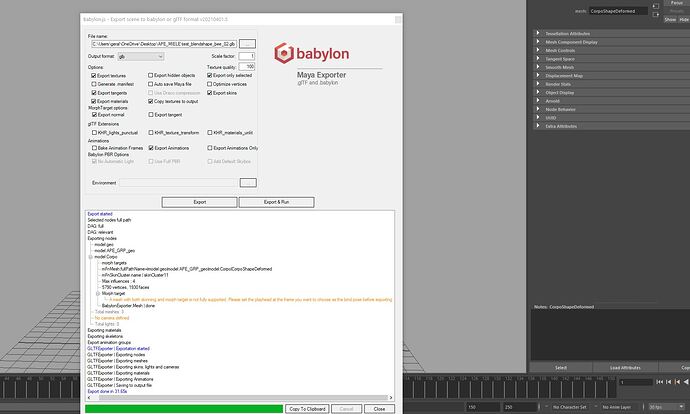Screen dimensions: 690x414
Task: Expand the Node Behavior section
Action: pyautogui.click(x=538, y=109)
